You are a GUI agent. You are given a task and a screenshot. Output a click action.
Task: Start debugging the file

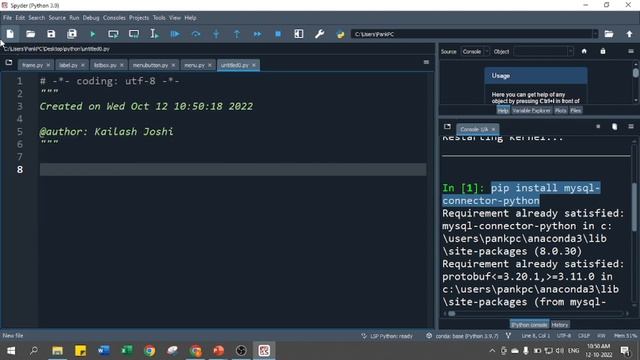point(175,34)
